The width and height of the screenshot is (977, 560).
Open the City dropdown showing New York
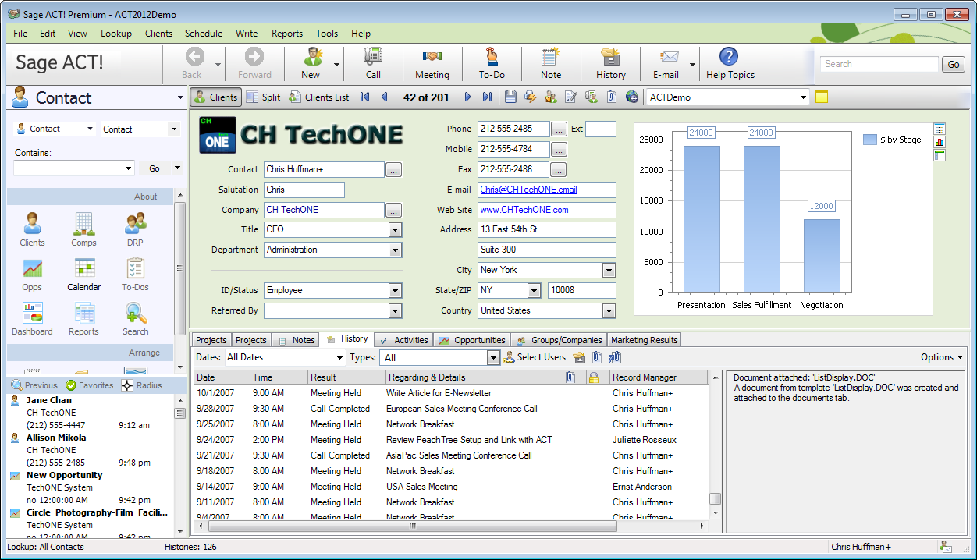(609, 271)
